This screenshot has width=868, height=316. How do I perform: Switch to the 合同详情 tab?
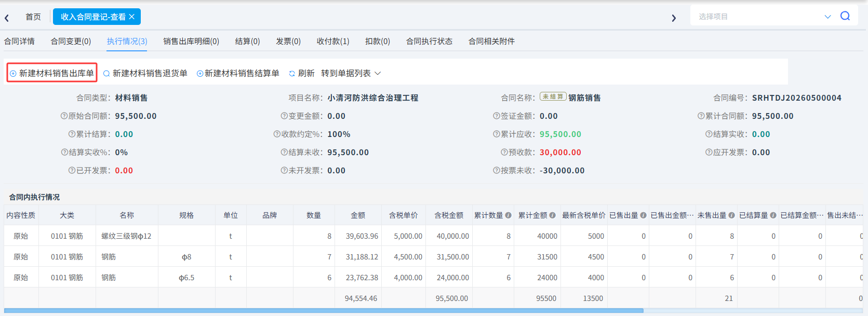20,42
